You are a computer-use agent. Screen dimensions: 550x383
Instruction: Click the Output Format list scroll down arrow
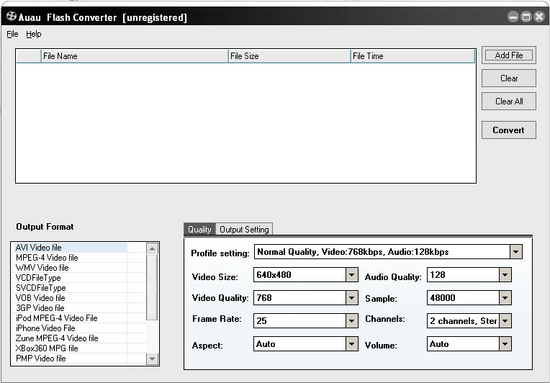click(x=152, y=359)
